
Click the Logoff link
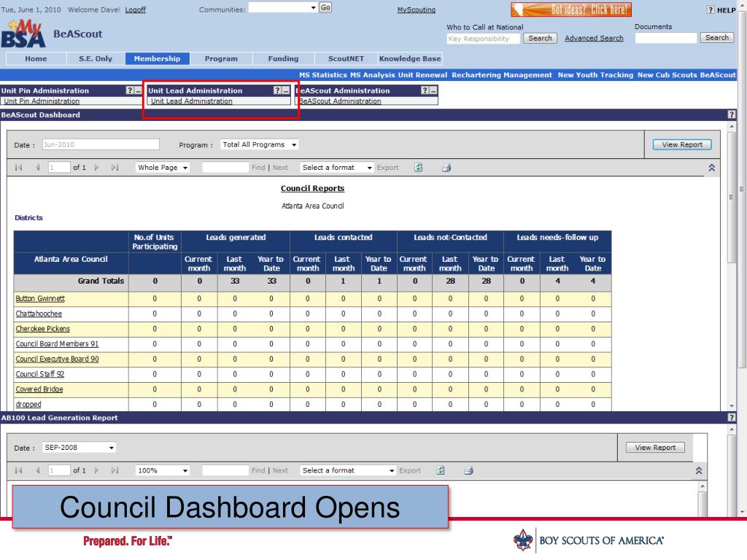click(135, 10)
